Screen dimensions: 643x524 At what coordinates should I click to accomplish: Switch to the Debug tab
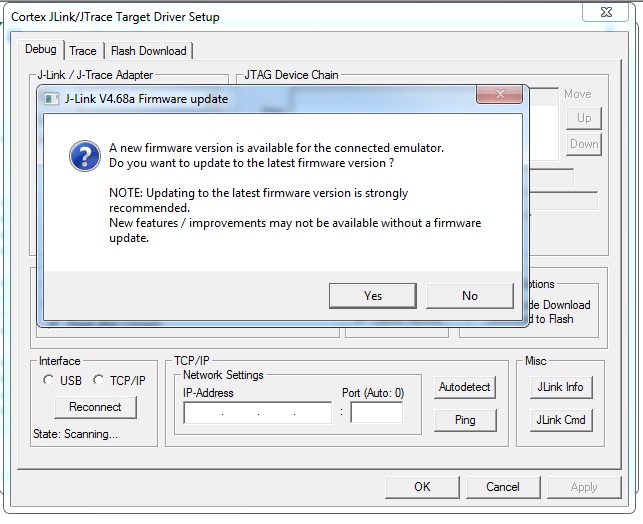coord(41,50)
